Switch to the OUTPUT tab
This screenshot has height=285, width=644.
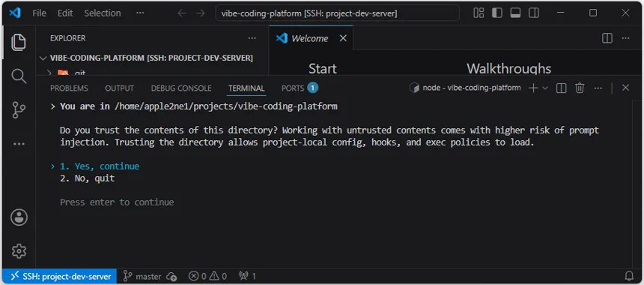coord(120,88)
